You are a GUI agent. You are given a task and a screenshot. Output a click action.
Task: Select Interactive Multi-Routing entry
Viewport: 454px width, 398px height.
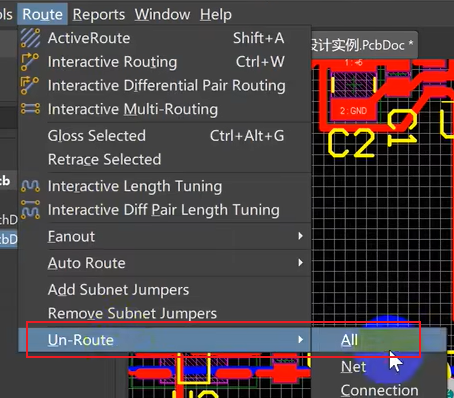pyautogui.click(x=165, y=109)
